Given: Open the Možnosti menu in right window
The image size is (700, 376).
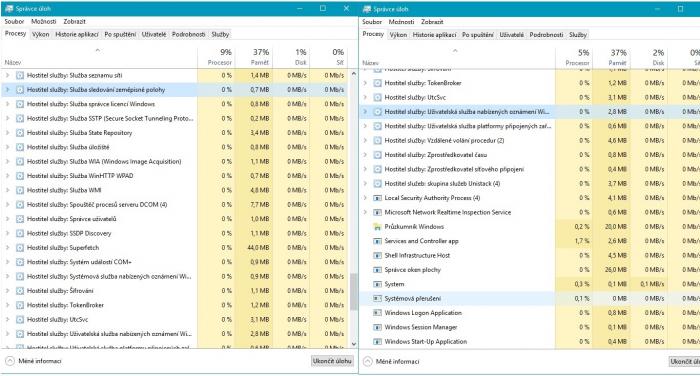Looking at the screenshot, I should pyautogui.click(x=401, y=21).
